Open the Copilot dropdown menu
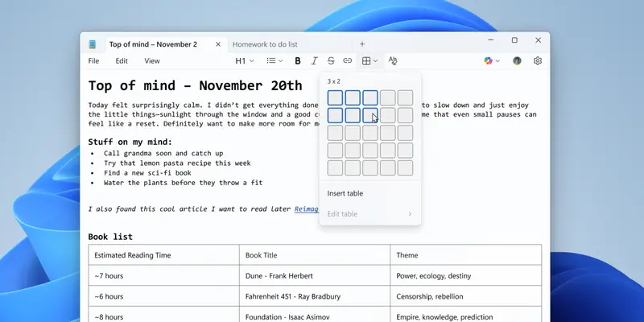 coord(492,60)
